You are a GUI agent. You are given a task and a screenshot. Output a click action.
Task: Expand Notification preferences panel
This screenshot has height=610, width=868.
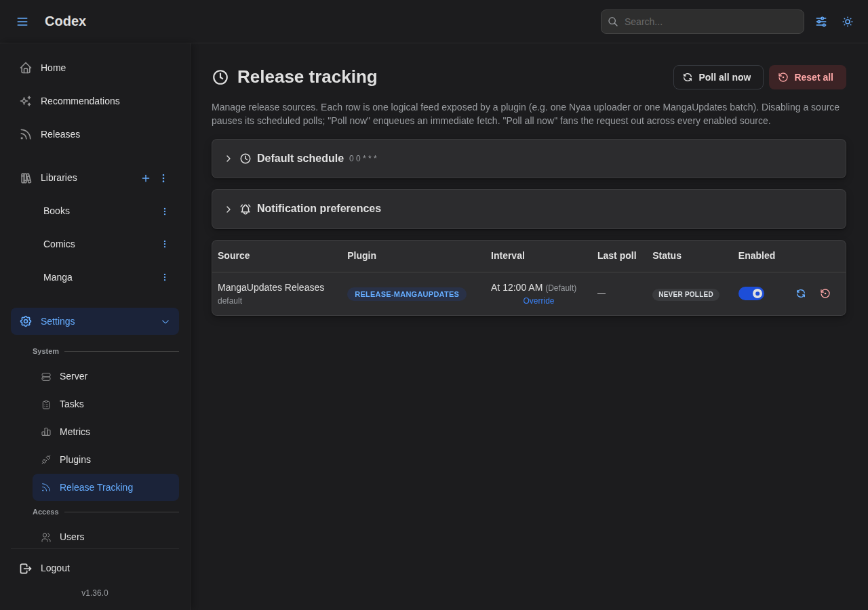click(x=529, y=209)
